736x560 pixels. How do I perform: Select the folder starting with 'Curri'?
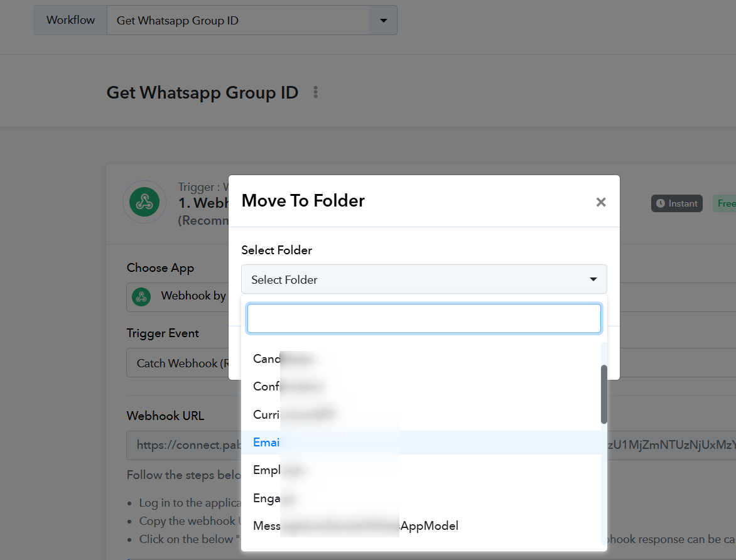coord(421,414)
